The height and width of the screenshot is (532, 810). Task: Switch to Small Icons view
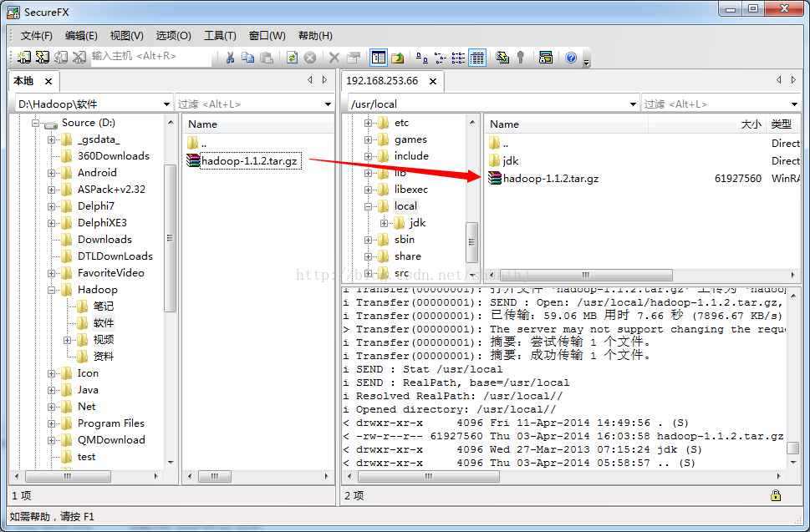(441, 58)
